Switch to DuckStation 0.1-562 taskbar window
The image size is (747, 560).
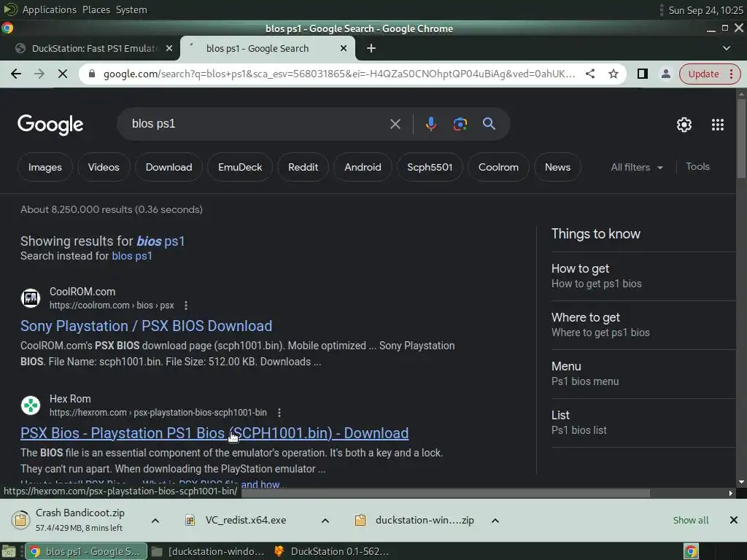tap(332, 551)
